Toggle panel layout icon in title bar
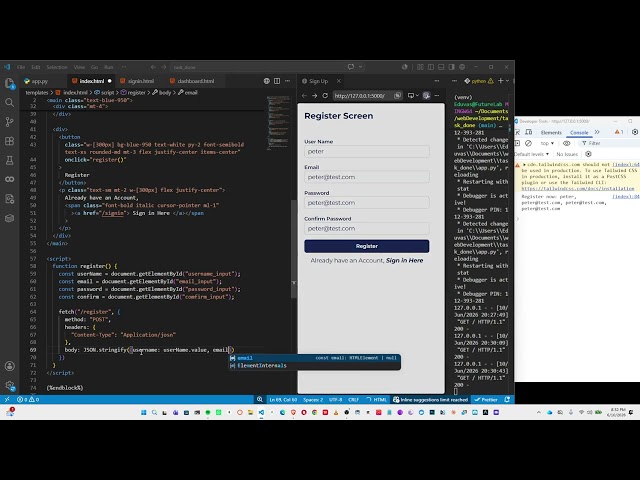The width and height of the screenshot is (640, 480). tap(441, 67)
